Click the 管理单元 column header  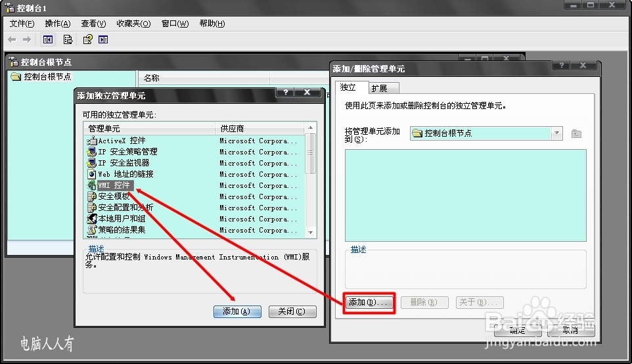coord(150,129)
